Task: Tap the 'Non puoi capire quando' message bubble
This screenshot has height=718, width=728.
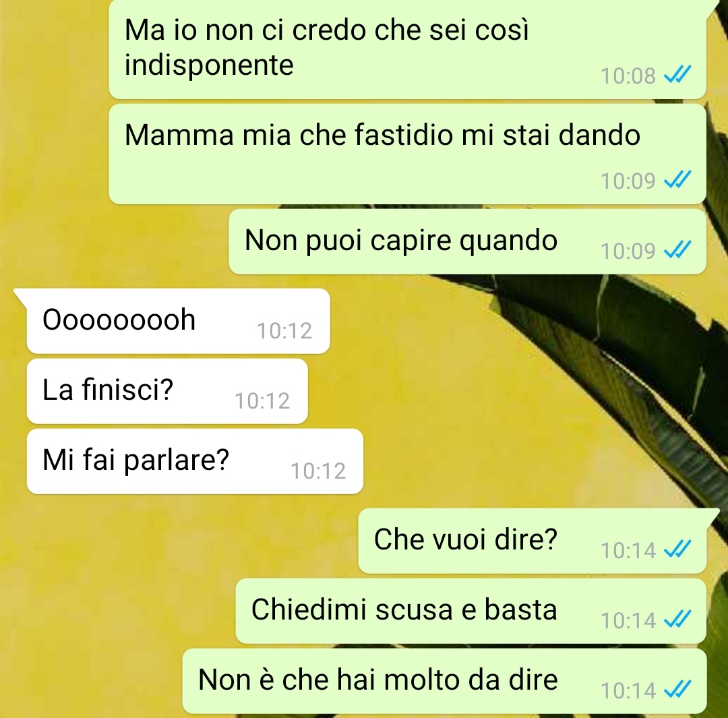Action: click(x=467, y=241)
